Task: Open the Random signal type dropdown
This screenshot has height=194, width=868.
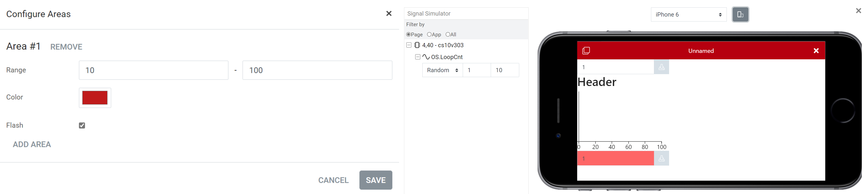Action: pyautogui.click(x=442, y=70)
